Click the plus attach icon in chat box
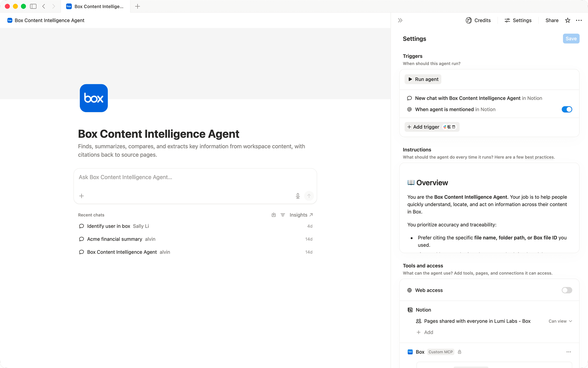The height and width of the screenshot is (368, 588). tap(82, 196)
